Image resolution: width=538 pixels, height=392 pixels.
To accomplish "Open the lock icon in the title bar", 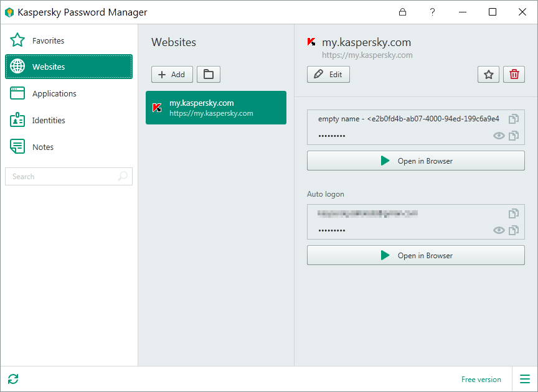I will click(x=403, y=12).
